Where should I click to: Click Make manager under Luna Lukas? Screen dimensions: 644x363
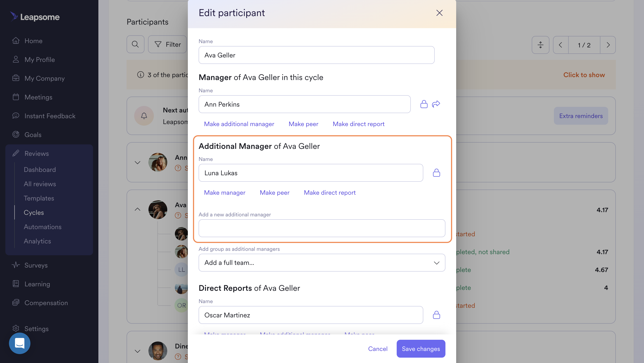click(224, 192)
